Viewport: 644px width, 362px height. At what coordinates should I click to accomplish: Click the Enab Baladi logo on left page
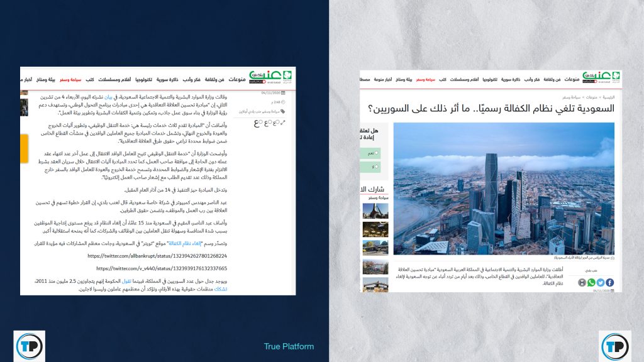[x=270, y=77]
